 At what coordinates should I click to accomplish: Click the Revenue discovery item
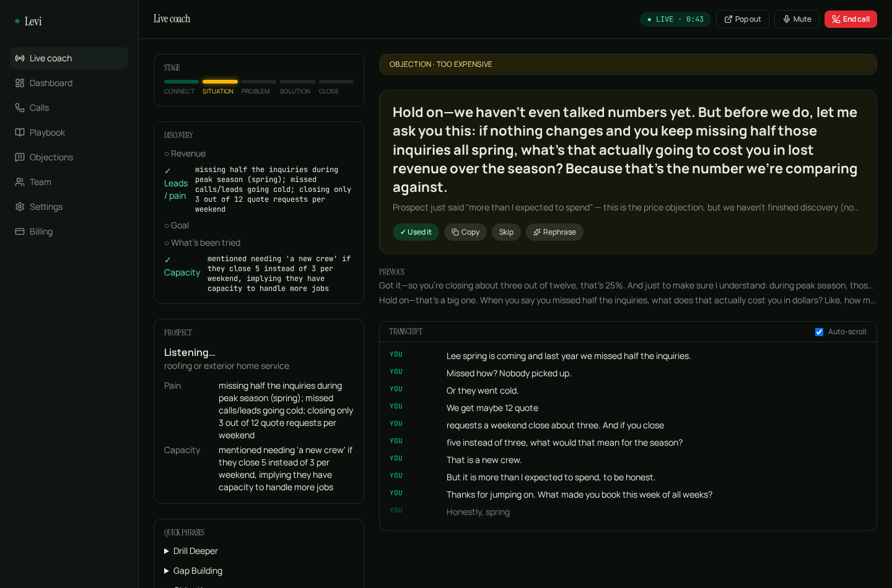point(185,153)
